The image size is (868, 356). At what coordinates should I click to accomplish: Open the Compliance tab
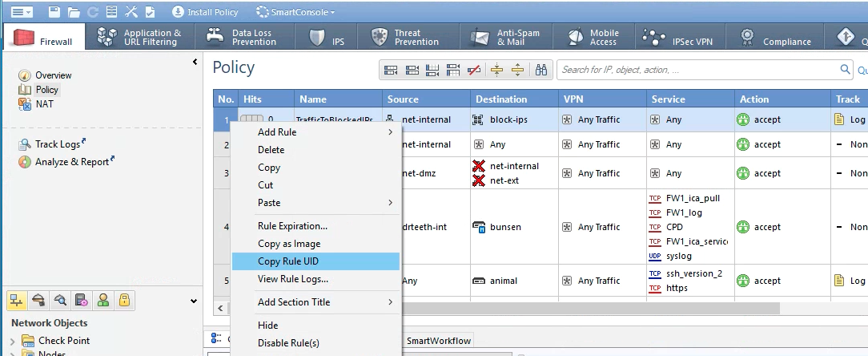tap(776, 37)
